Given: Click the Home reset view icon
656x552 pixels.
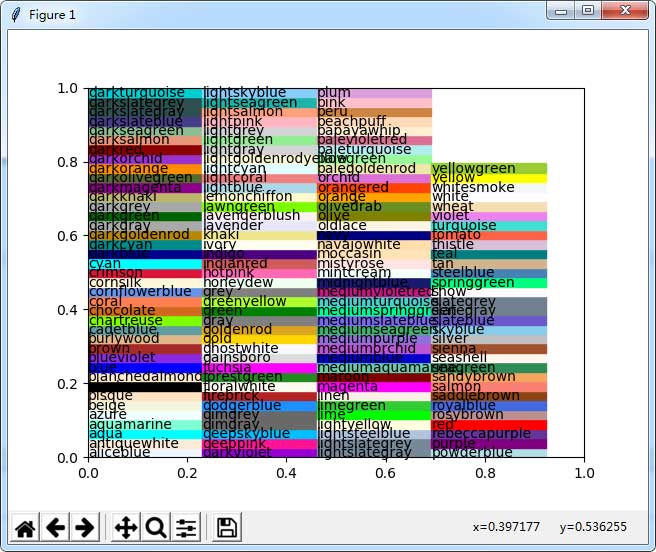Looking at the screenshot, I should click(25, 528).
